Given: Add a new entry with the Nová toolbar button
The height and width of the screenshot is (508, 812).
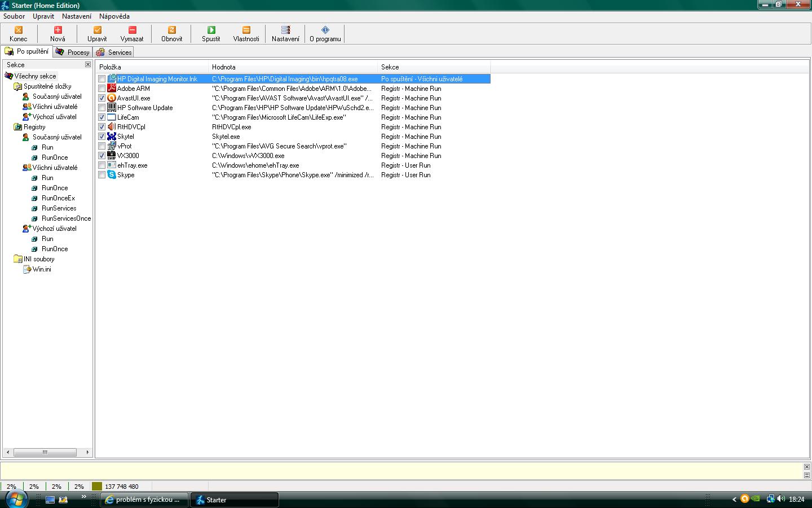Looking at the screenshot, I should pyautogui.click(x=58, y=34).
